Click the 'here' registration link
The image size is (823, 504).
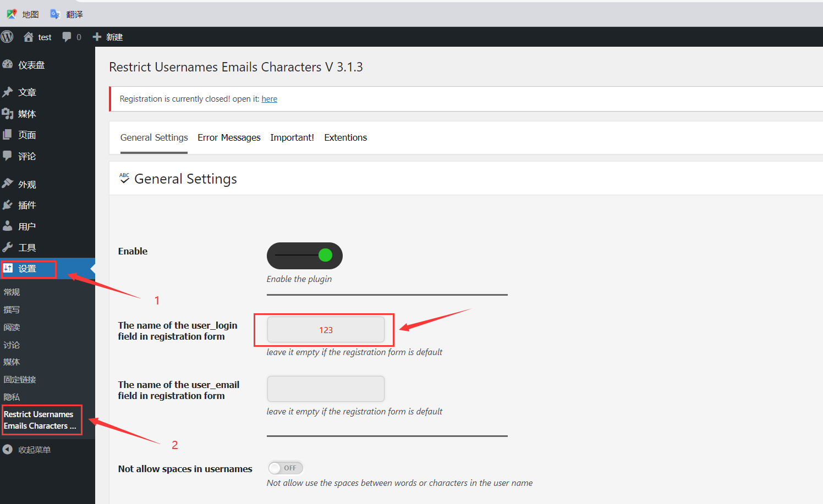pyautogui.click(x=269, y=99)
